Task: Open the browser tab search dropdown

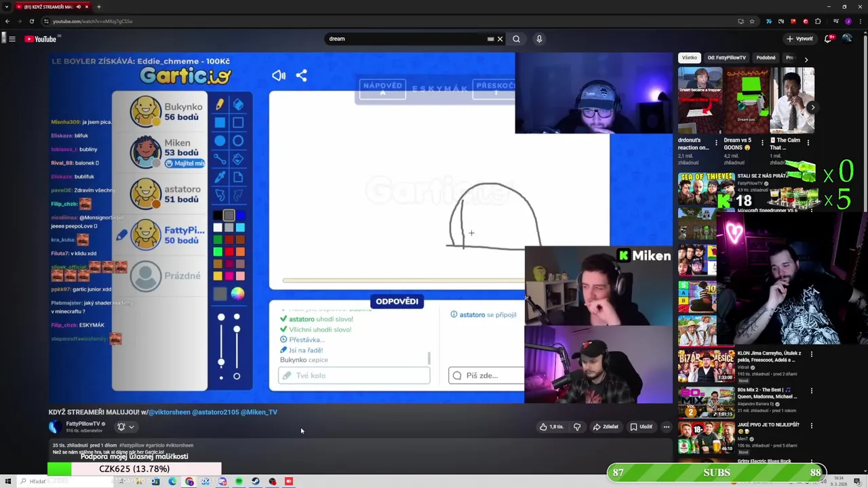Action: 7,7
